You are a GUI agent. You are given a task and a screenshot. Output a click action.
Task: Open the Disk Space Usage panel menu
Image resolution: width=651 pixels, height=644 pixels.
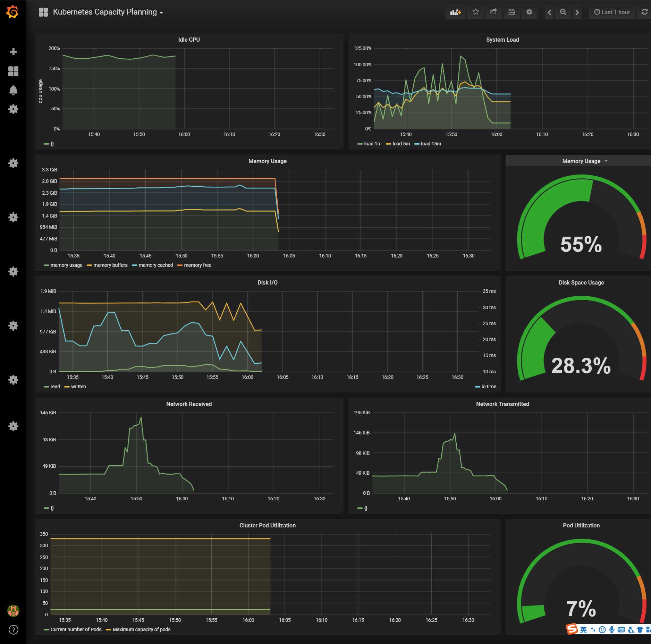[x=581, y=282]
